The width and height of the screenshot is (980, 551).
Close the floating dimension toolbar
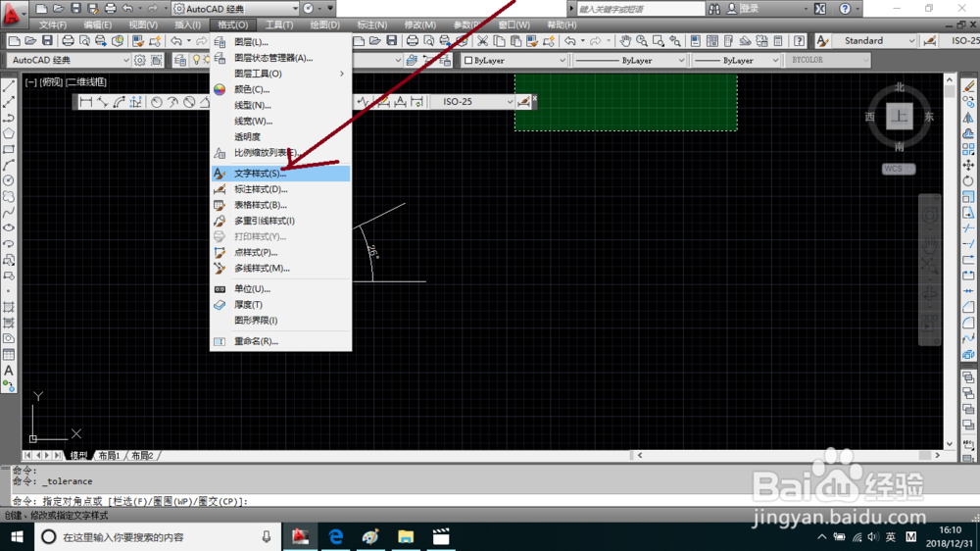pos(534,98)
